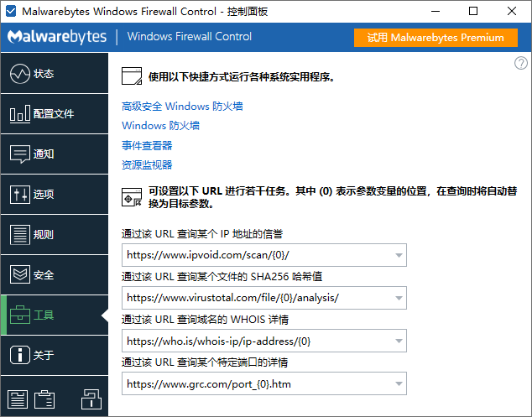Viewport: 532px width, 417px height.
Task: Click into the IP reputation URL field
Action: 264,255
